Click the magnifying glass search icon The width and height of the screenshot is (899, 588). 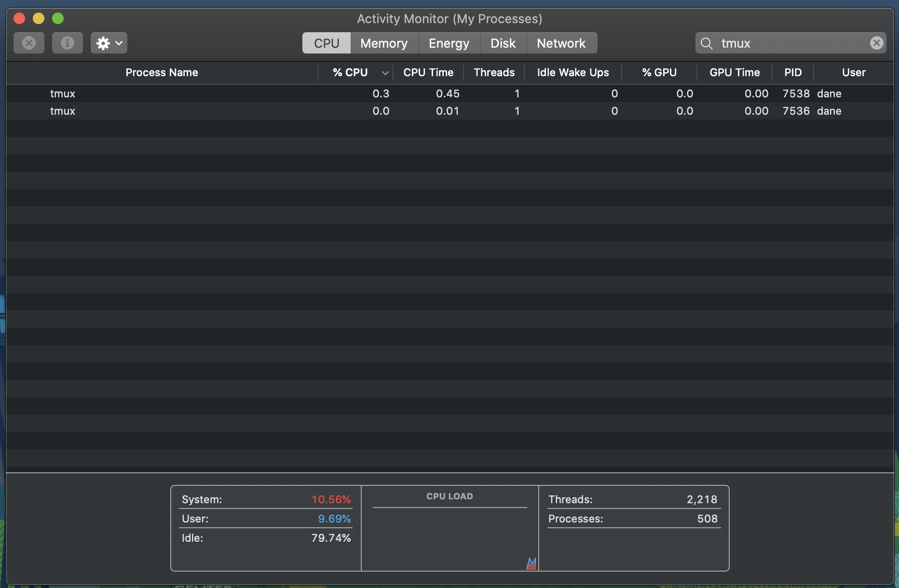tap(706, 43)
